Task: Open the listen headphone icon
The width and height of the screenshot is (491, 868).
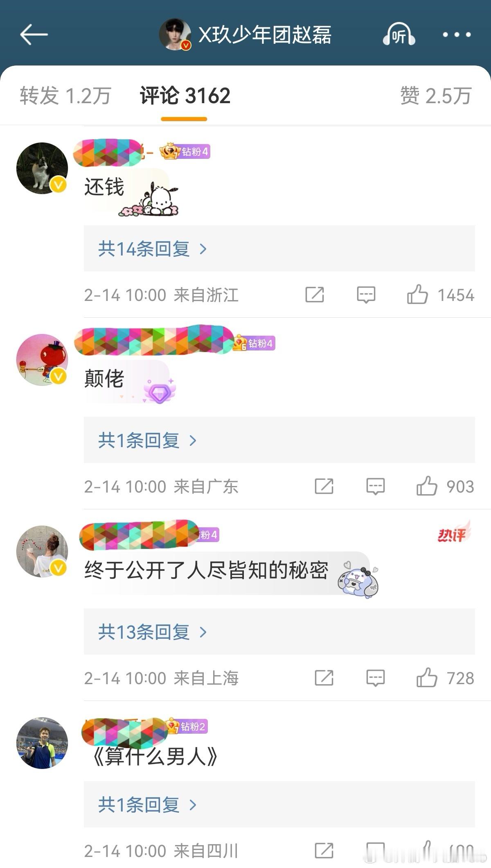Action: coord(399,34)
